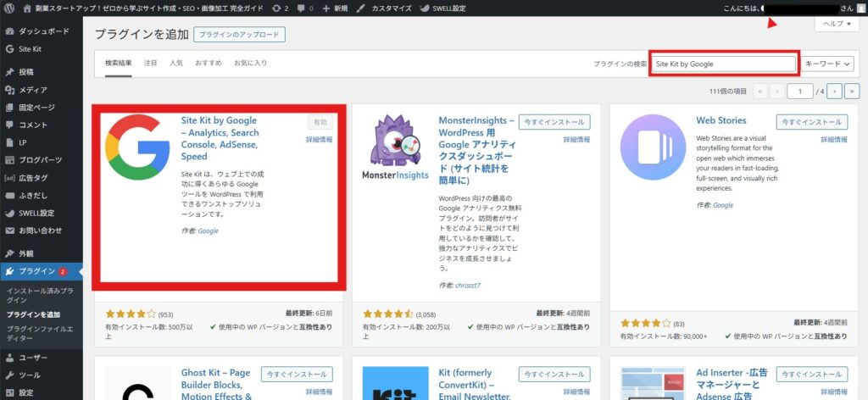Image resolution: width=868 pixels, height=400 pixels.
Task: Open the Web Stories title link
Action: (x=721, y=120)
